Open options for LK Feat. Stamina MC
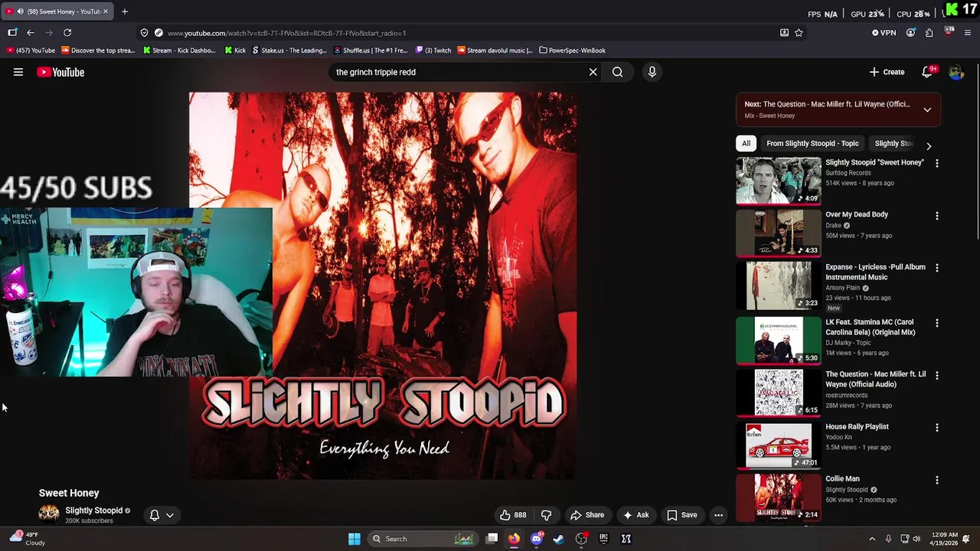This screenshot has height=551, width=980. (x=936, y=323)
